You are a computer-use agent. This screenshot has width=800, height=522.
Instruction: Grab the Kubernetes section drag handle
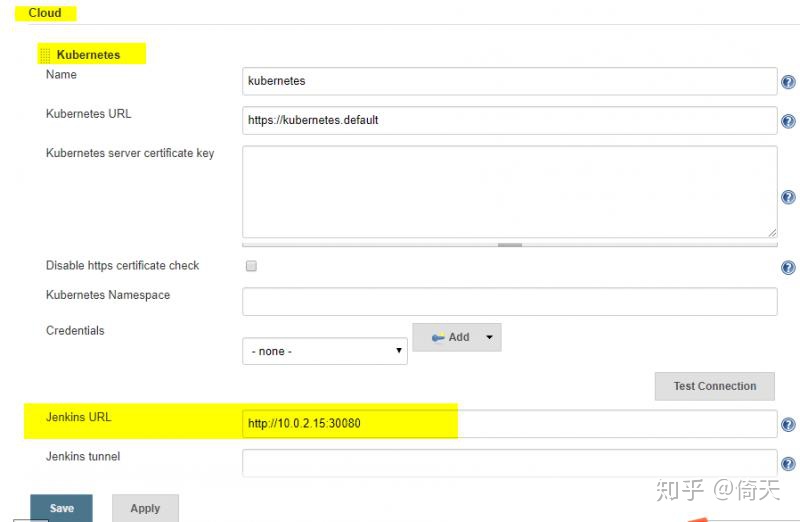click(45, 55)
